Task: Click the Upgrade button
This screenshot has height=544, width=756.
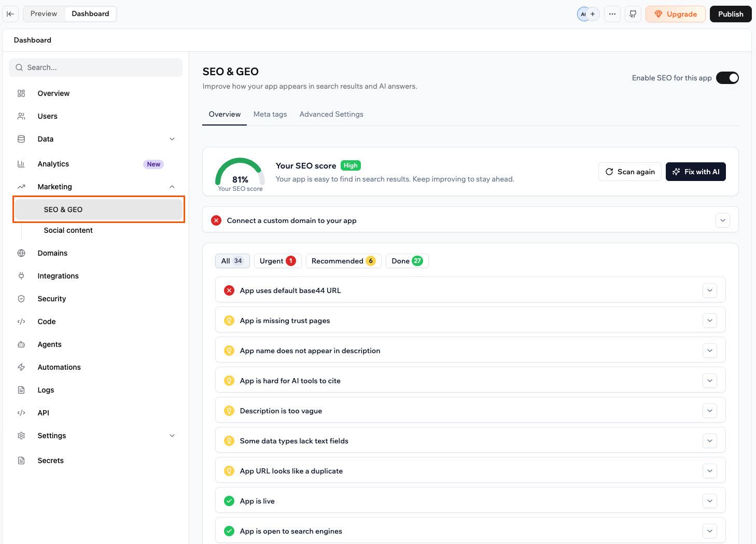Action: (676, 14)
